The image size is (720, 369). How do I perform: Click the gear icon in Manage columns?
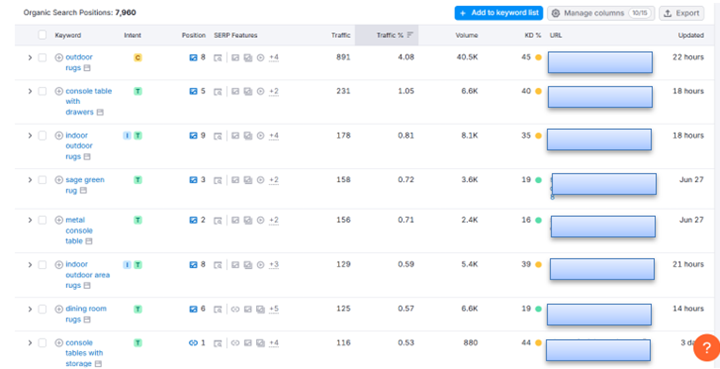556,13
